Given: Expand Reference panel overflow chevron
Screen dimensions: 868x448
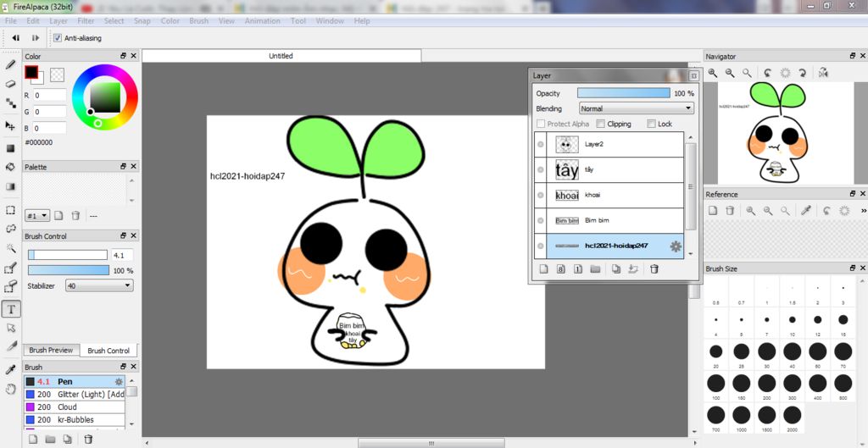Looking at the screenshot, I should 864,211.
